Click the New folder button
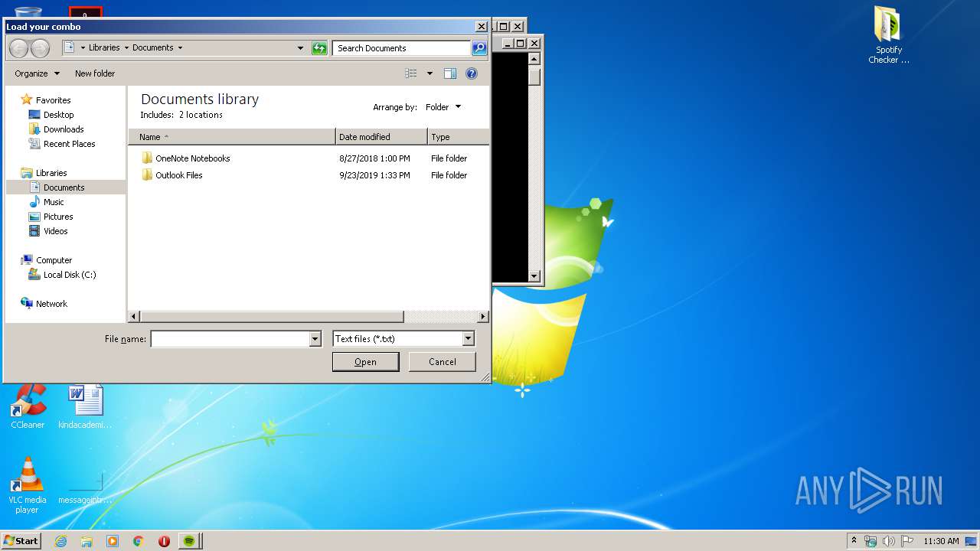The height and width of the screenshot is (551, 980). coord(95,73)
